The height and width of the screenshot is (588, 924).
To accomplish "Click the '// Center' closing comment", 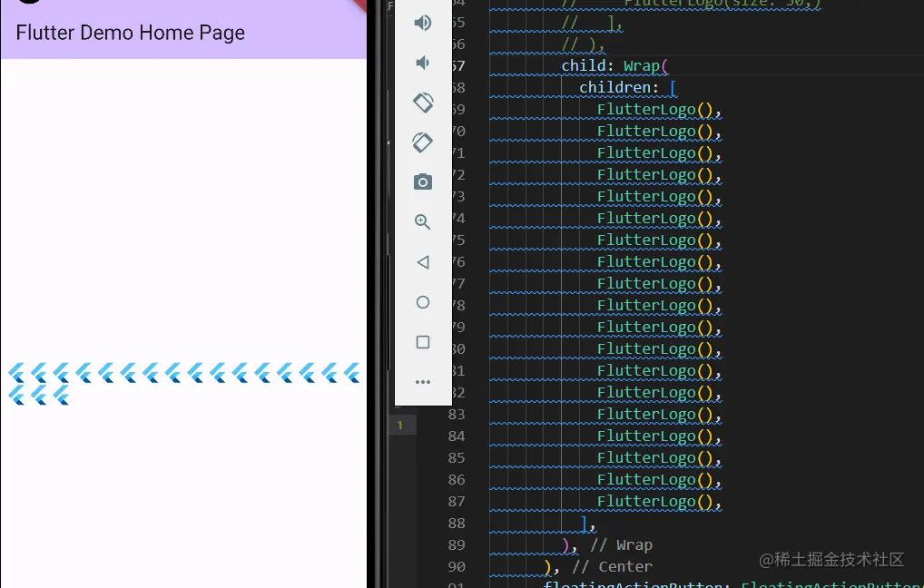I will (613, 567).
